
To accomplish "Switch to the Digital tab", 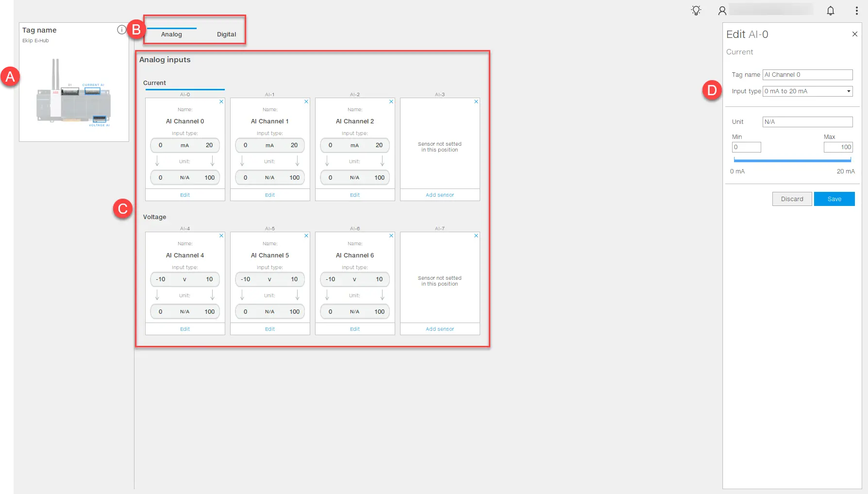I will (x=226, y=34).
